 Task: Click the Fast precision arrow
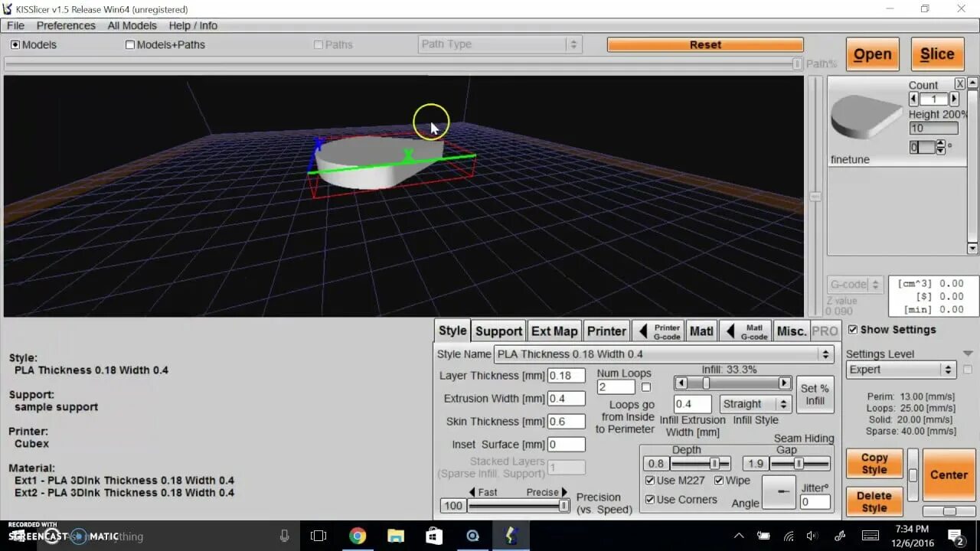[472, 492]
